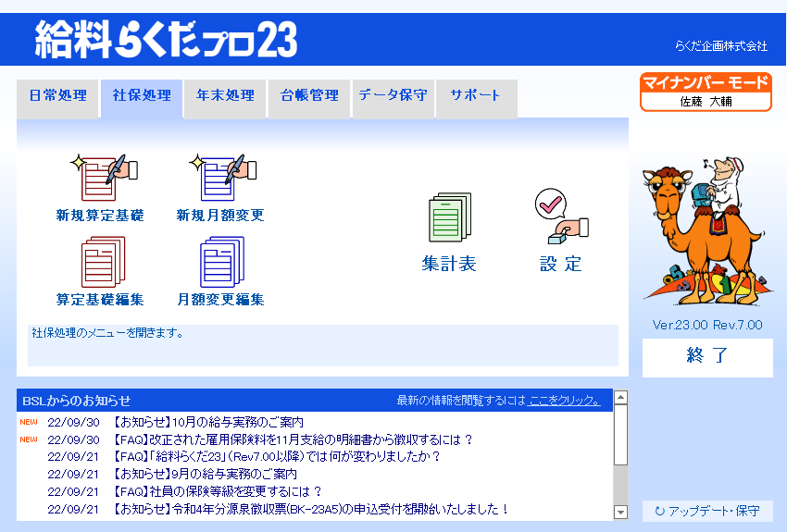Click the 新規月額変更 text label
Screen dimensions: 787x532
(220, 216)
